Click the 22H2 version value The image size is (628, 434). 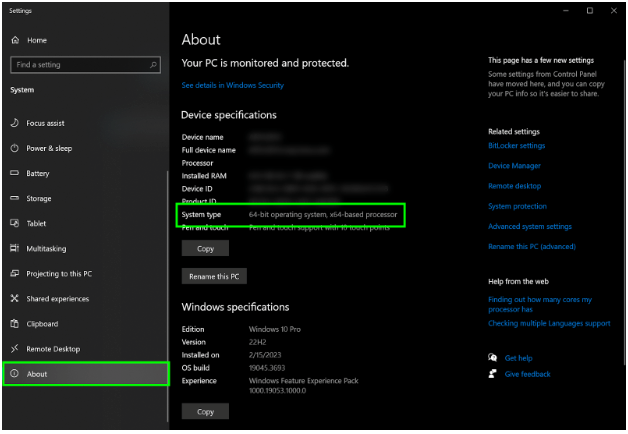point(258,342)
